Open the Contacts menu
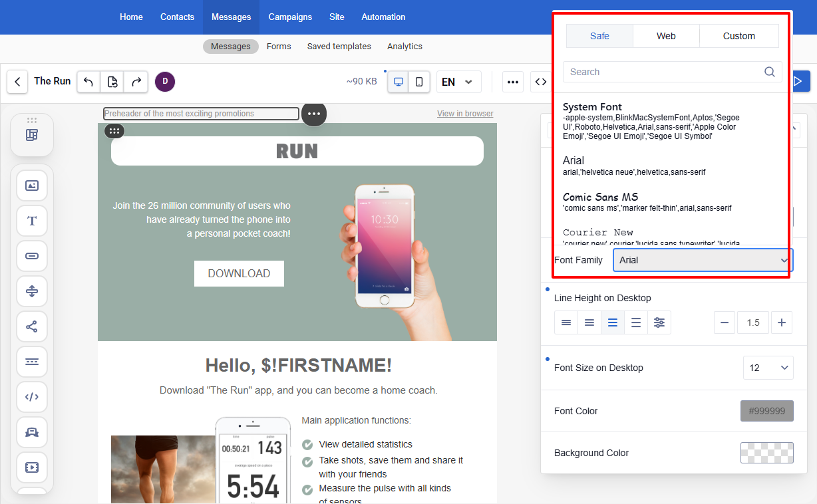 178,17
